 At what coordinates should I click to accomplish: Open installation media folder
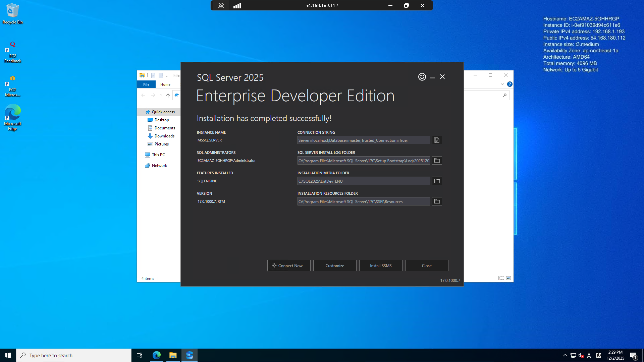coord(437,181)
